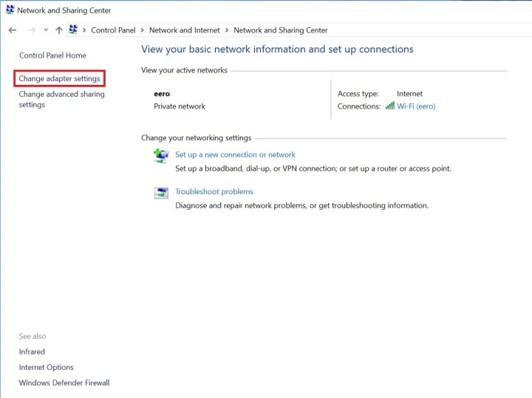Open Troubleshoot problems link
The width and height of the screenshot is (532, 398).
pos(214,191)
